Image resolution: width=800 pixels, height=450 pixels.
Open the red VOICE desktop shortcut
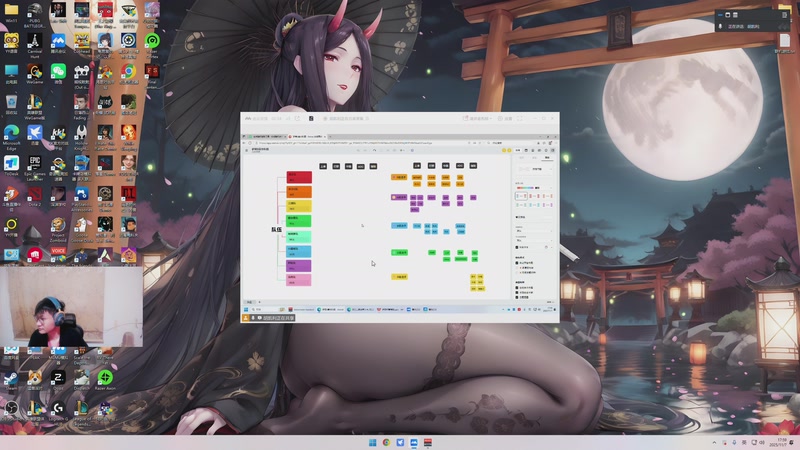pyautogui.click(x=58, y=255)
